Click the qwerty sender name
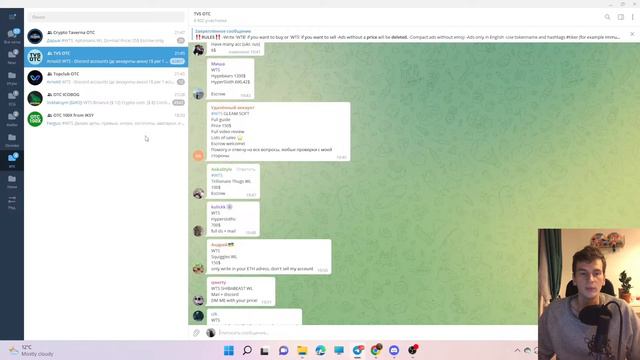This screenshot has width=640, height=360. 218,282
